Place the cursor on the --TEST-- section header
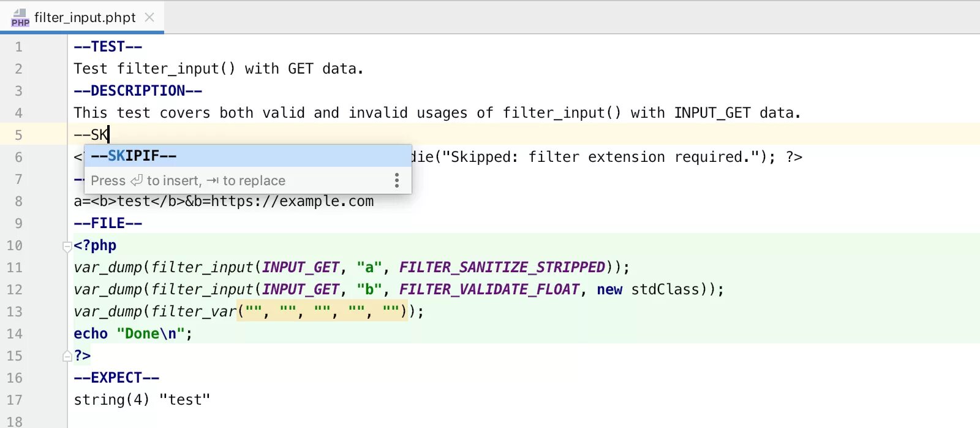Screen dimensions: 980x428 [x=108, y=47]
